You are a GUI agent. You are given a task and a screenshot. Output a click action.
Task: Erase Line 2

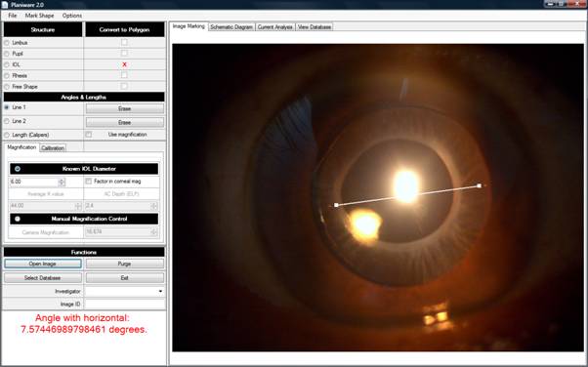124,123
